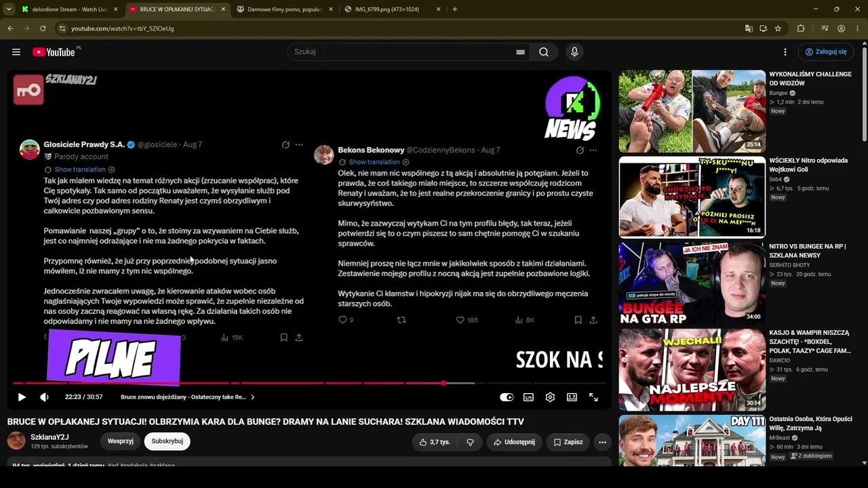Dislike the video with the thumbs-down
This screenshot has width=868, height=488.
click(x=469, y=442)
